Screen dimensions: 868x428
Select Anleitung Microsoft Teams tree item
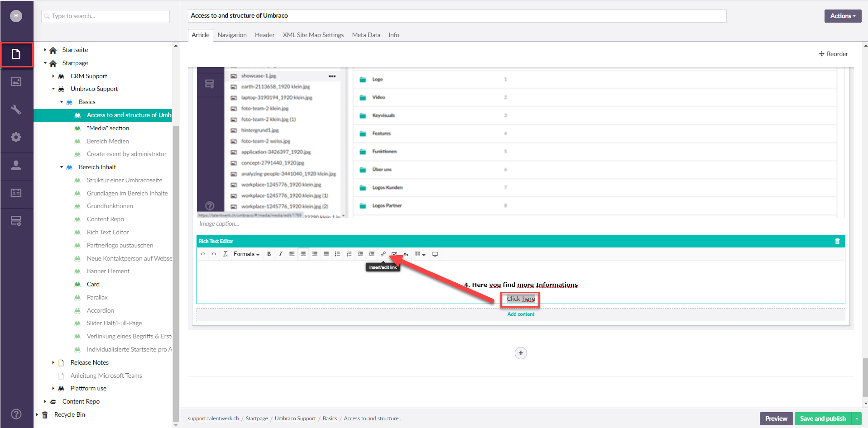pyautogui.click(x=106, y=376)
